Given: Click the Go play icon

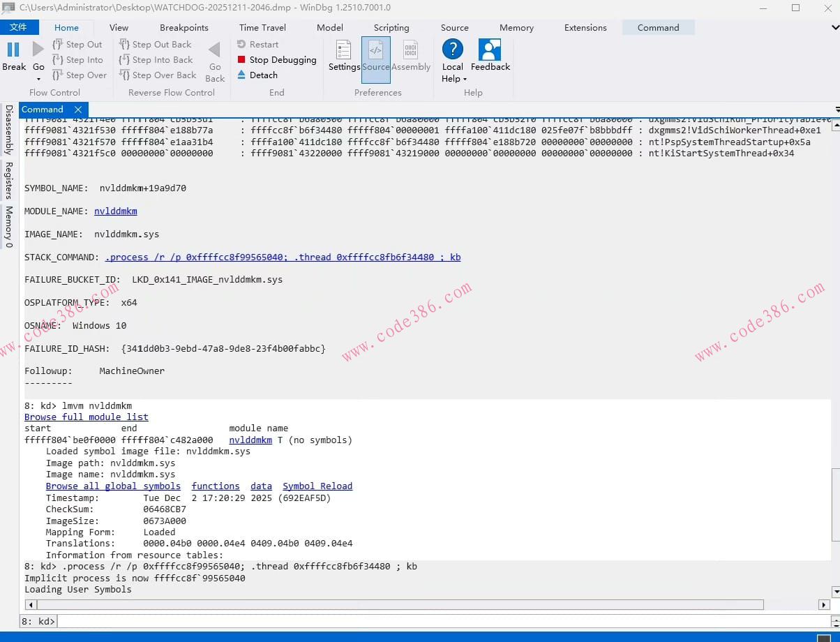Looking at the screenshot, I should (x=38, y=50).
